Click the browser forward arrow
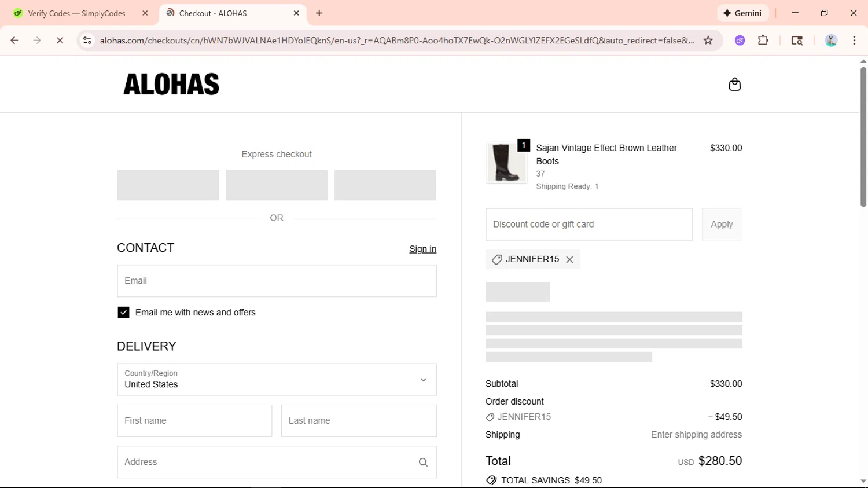Image resolution: width=868 pixels, height=488 pixels. (x=37, y=41)
